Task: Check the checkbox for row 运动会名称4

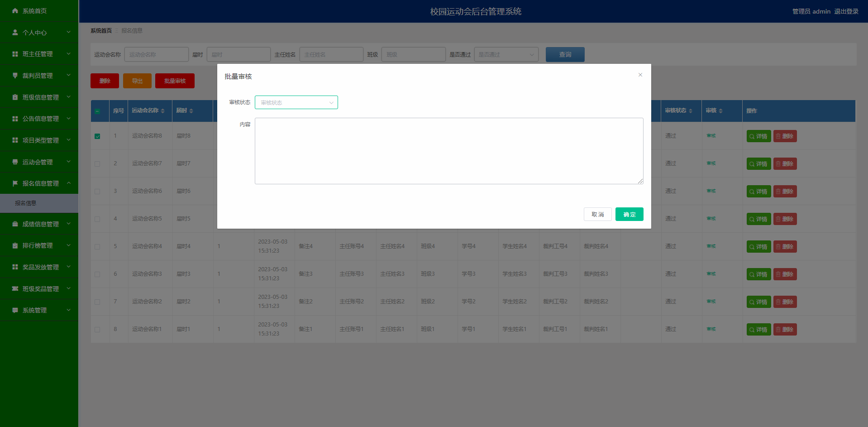Action: [x=97, y=247]
